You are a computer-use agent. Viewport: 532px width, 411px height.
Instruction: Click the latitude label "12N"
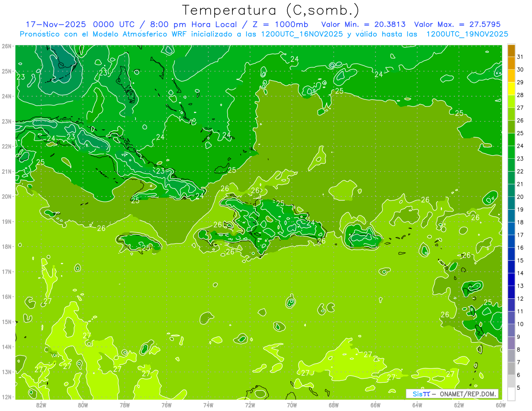pyautogui.click(x=7, y=397)
